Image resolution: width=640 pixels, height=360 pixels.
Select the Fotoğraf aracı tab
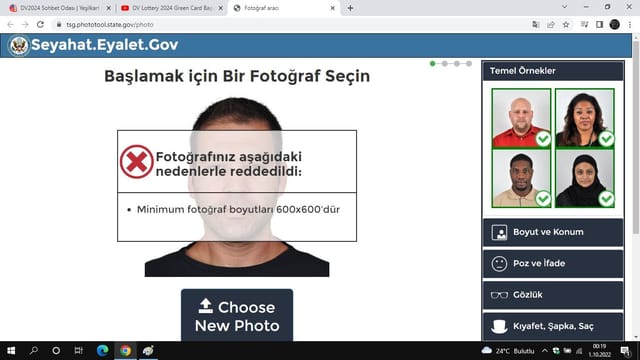284,8
